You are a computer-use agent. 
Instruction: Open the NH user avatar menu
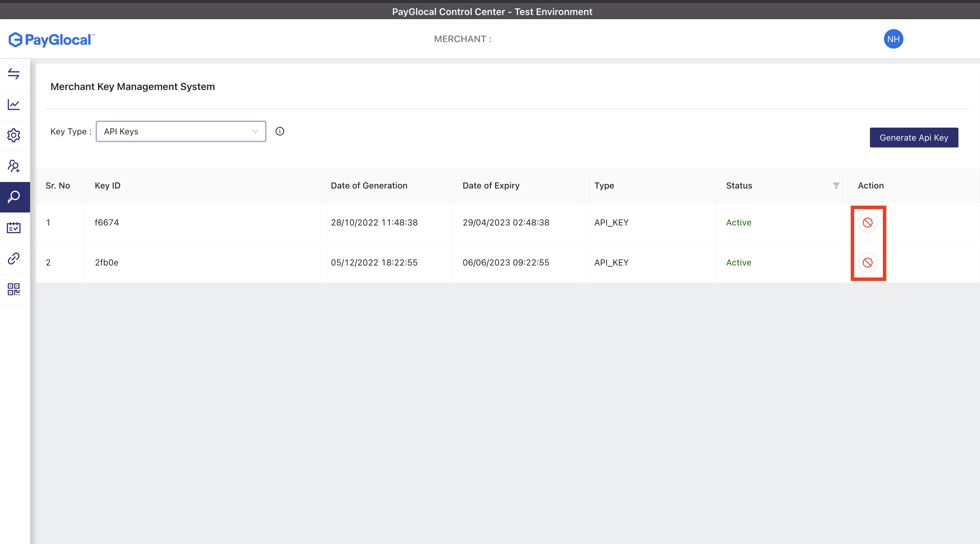pyautogui.click(x=893, y=39)
